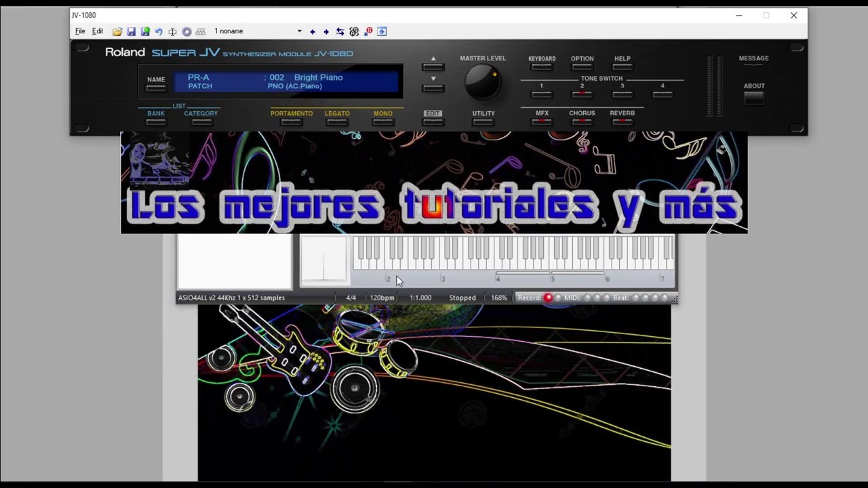The image size is (868, 488).
Task: Toggle Tone Switch 2
Action: pos(582,94)
